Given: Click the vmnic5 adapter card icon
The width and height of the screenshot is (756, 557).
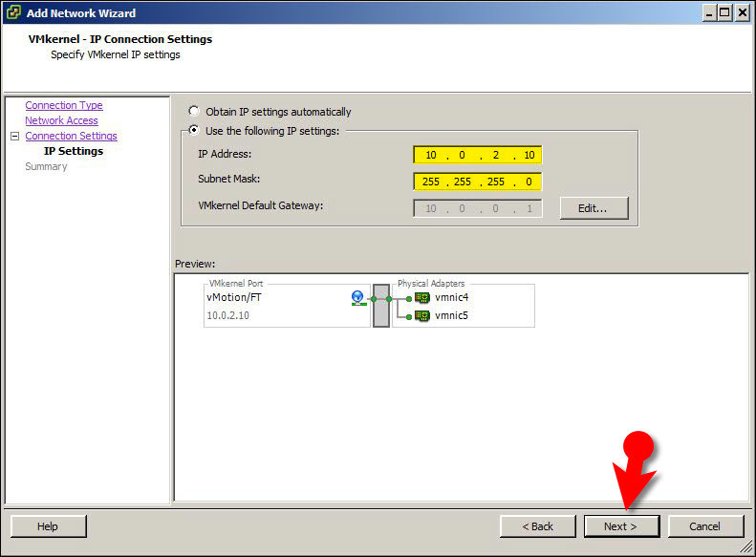Looking at the screenshot, I should pyautogui.click(x=421, y=316).
